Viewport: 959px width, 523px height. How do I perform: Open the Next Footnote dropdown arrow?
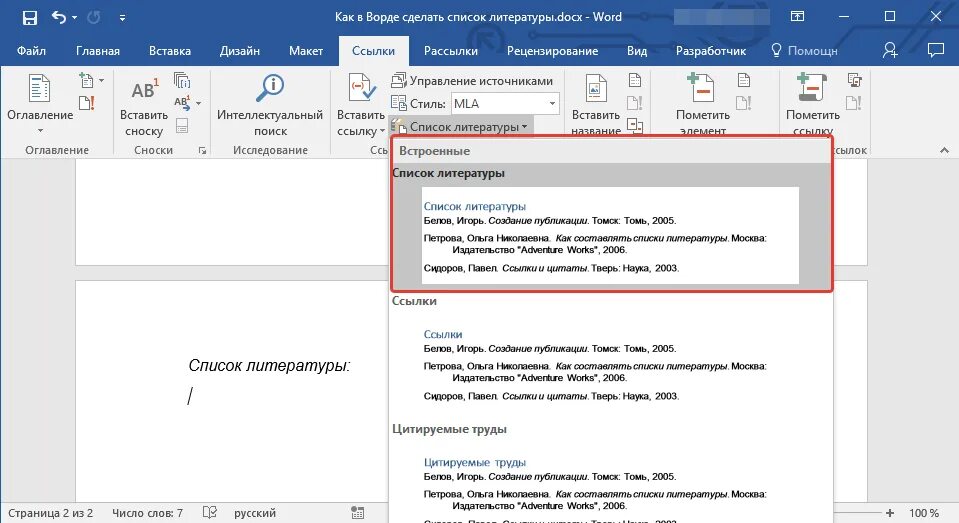coord(199,103)
